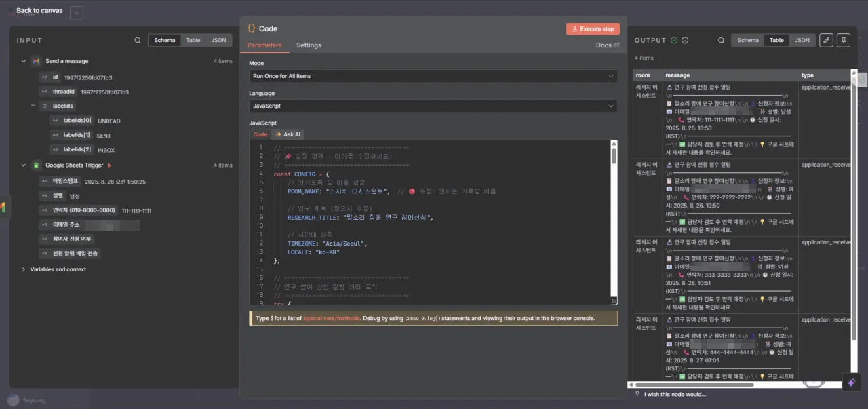
Task: Open the Parameters tab
Action: [x=264, y=45]
